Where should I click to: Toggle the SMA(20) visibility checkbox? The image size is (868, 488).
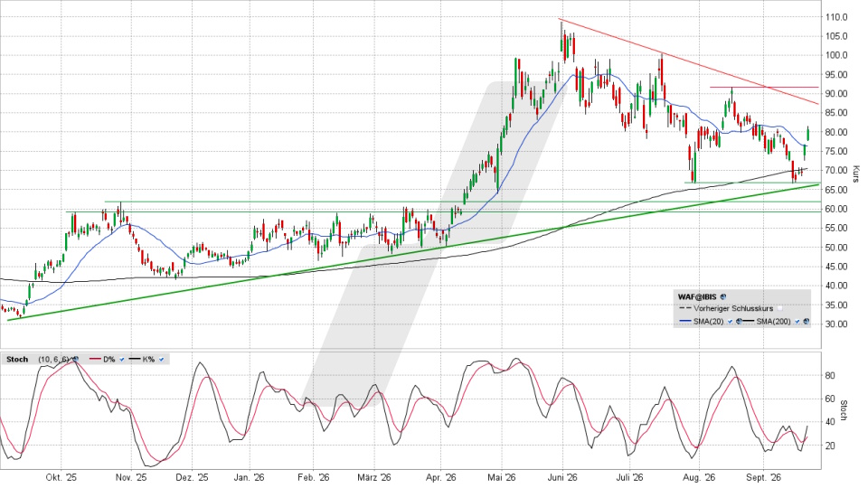point(731,322)
